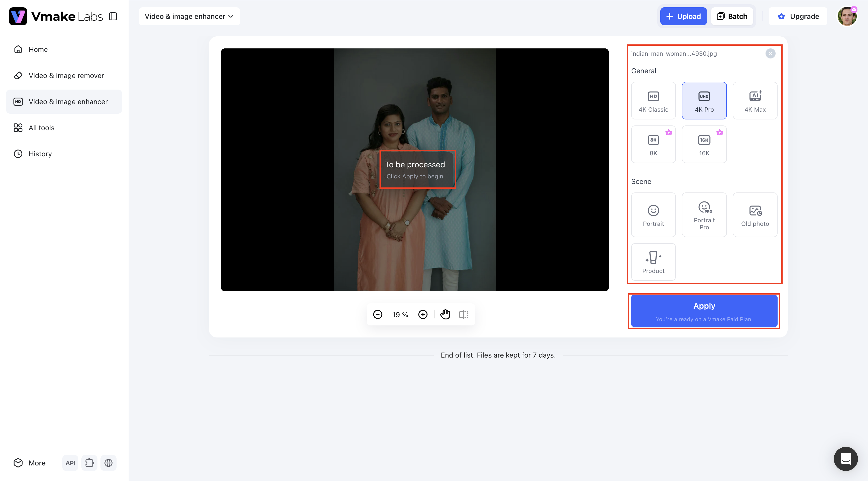Select 4K Classic enhancement mode
The image size is (868, 481).
click(x=653, y=101)
